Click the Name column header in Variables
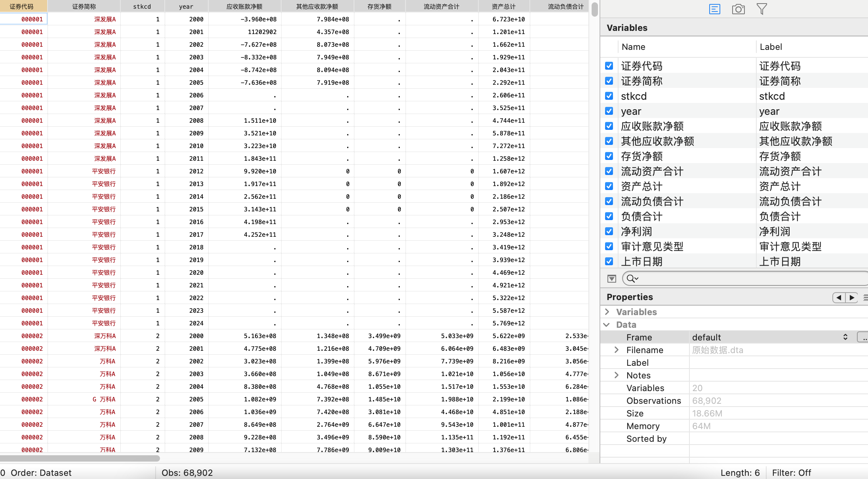This screenshot has height=479, width=868. pyautogui.click(x=634, y=47)
